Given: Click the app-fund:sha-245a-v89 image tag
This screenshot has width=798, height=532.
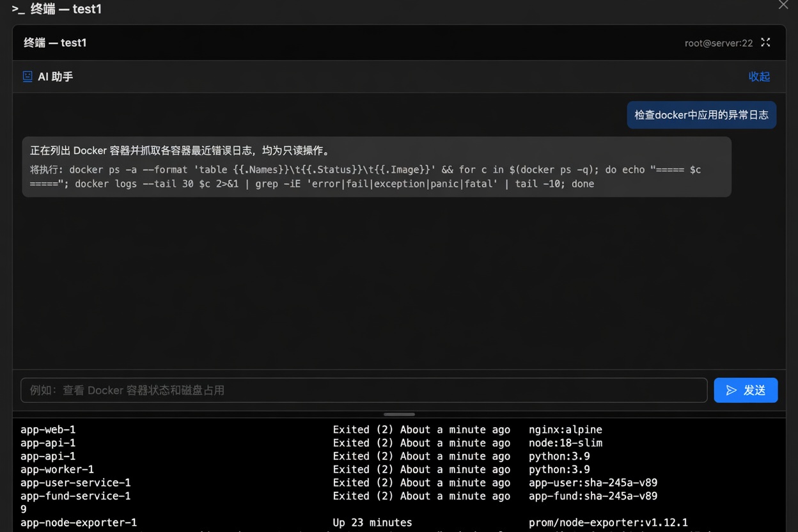Looking at the screenshot, I should tap(593, 496).
